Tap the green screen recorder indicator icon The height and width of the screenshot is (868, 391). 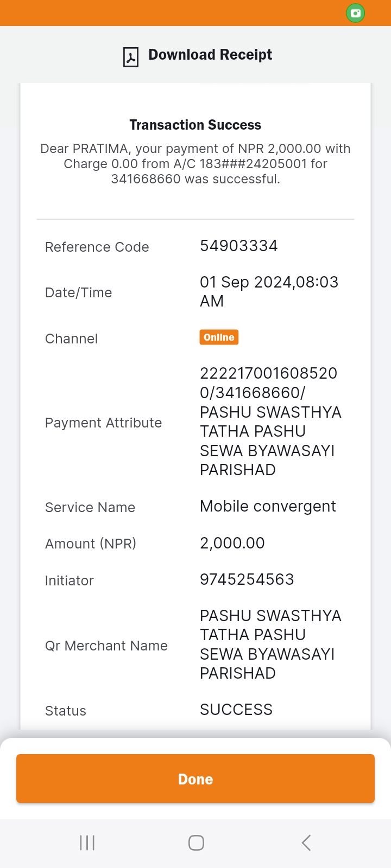[356, 13]
